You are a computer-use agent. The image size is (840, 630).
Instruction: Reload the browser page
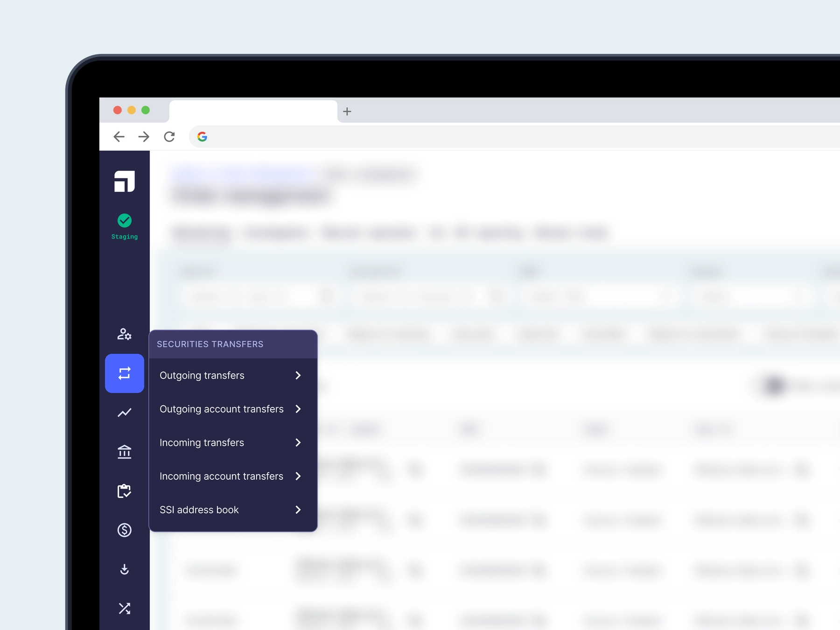click(x=169, y=137)
